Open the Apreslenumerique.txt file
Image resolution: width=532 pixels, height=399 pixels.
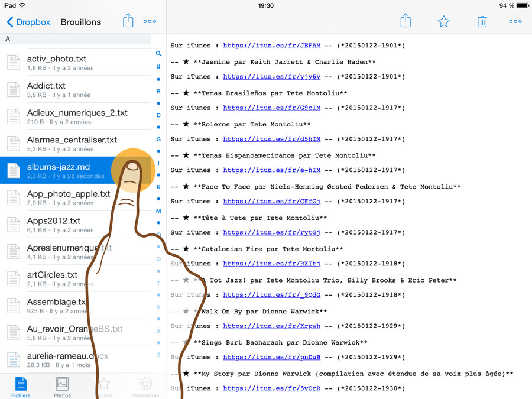pos(75,251)
